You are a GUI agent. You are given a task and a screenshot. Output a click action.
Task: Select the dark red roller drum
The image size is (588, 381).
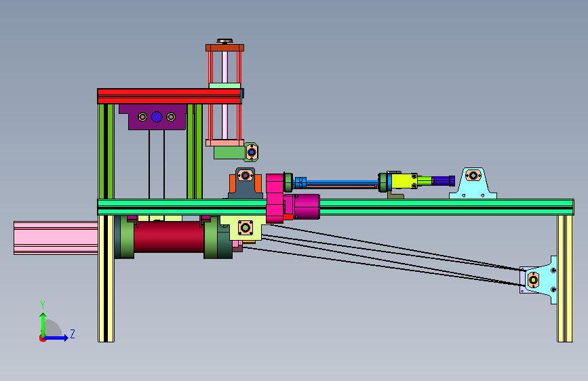point(169,237)
